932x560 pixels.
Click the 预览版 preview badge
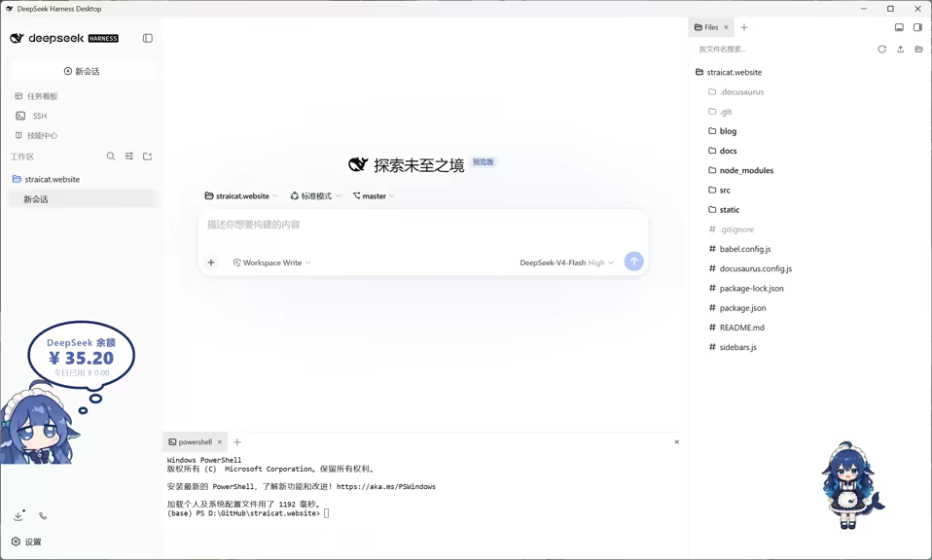tap(484, 162)
